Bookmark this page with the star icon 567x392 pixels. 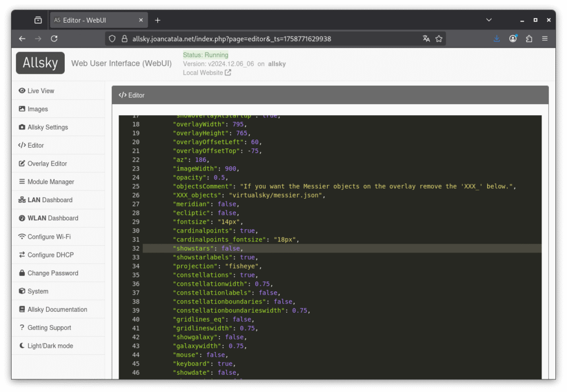pyautogui.click(x=439, y=39)
